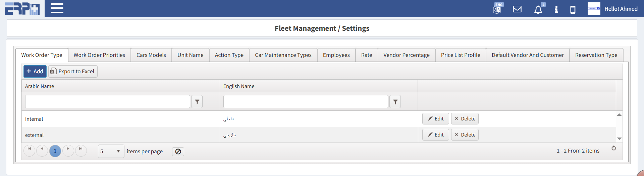Screen dimensions: 644x176
Task: Open the hamburger navigation menu
Action: (57, 8)
